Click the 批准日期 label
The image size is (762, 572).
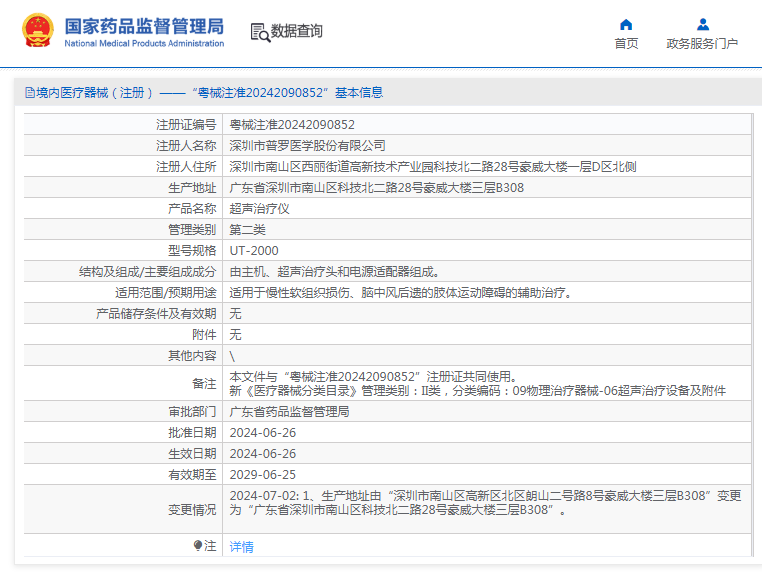point(192,433)
